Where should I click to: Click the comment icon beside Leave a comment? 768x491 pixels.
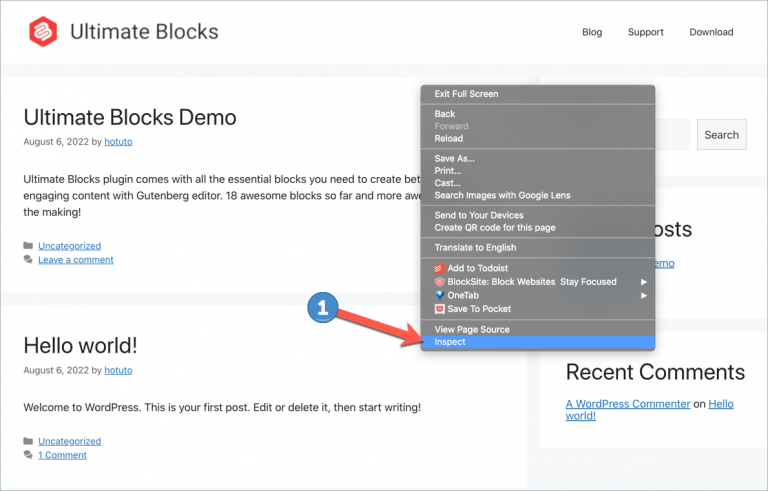point(28,260)
